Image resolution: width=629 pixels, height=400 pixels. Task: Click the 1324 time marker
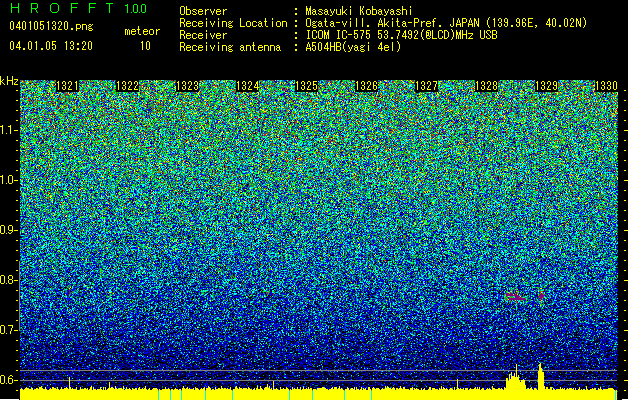(x=248, y=86)
